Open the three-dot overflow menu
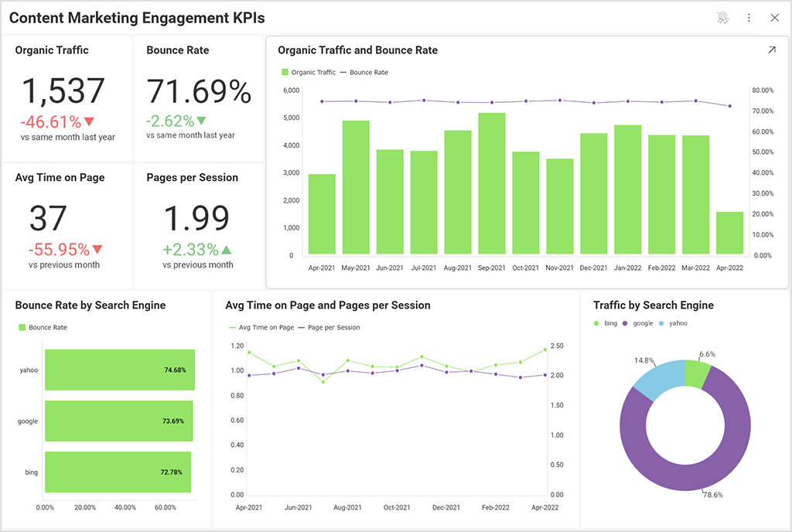The height and width of the screenshot is (532, 792). [749, 17]
